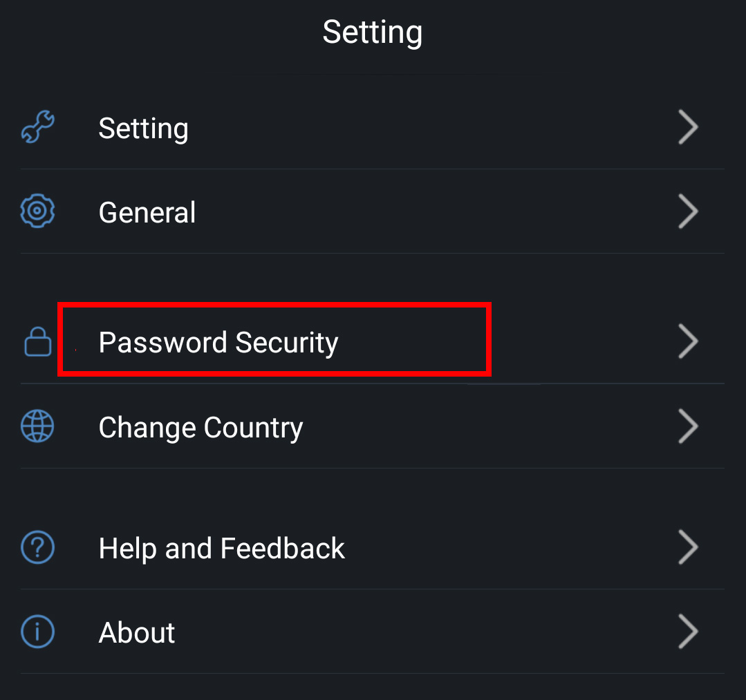The height and width of the screenshot is (700, 746).
Task: Click the info icon beside About
Action: pyautogui.click(x=38, y=632)
